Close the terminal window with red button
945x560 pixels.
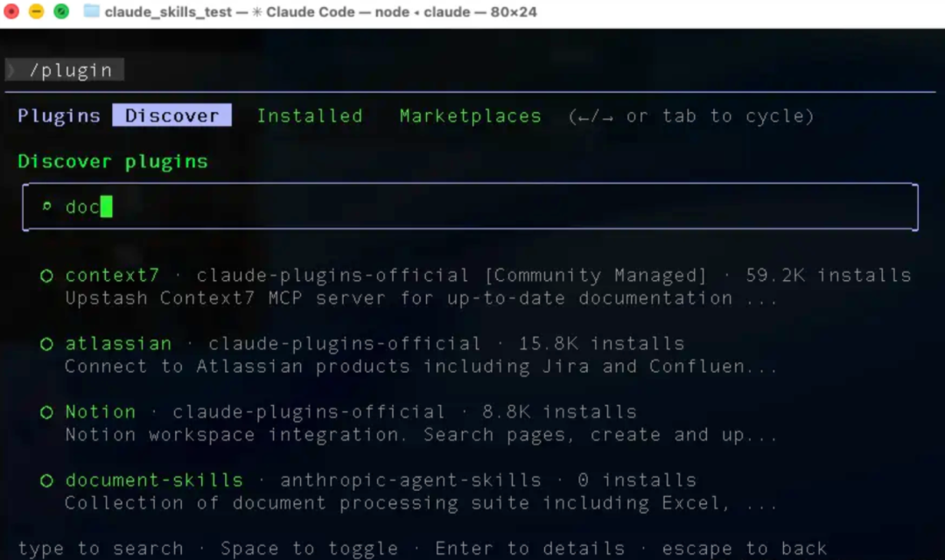pos(11,10)
